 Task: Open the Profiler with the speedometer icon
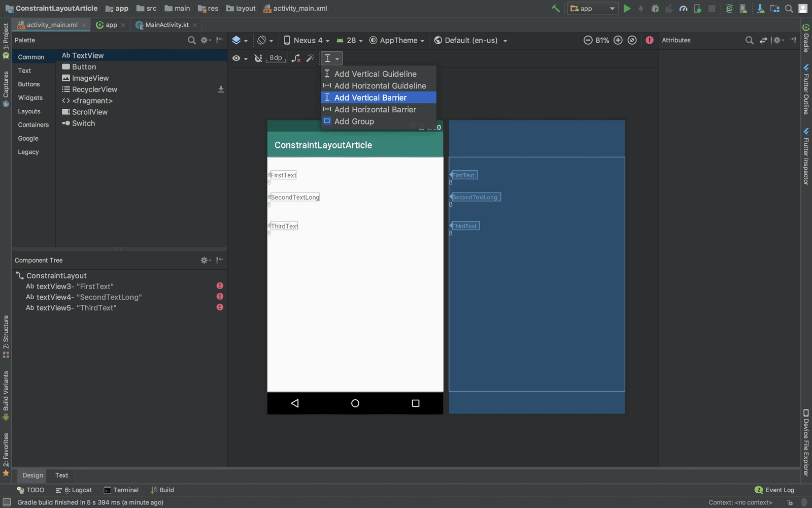683,8
